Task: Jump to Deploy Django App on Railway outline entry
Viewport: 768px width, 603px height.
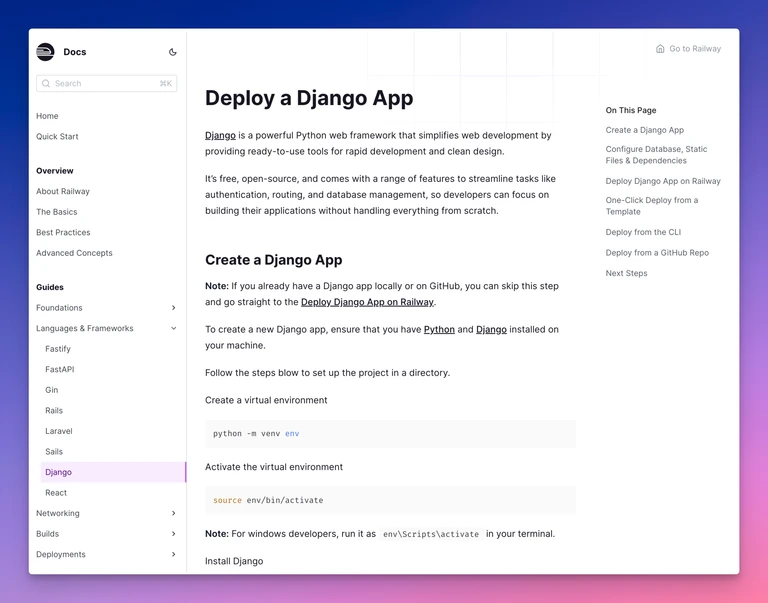Action: [663, 181]
